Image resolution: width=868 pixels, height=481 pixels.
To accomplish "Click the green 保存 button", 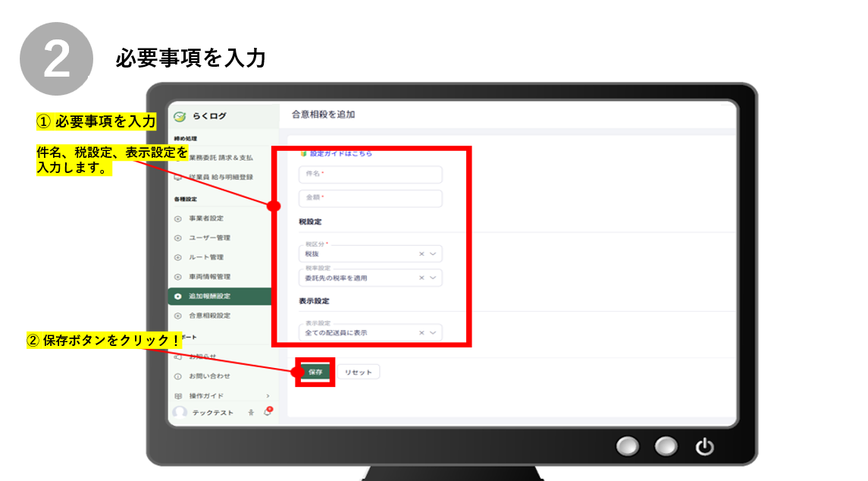I will (x=315, y=373).
